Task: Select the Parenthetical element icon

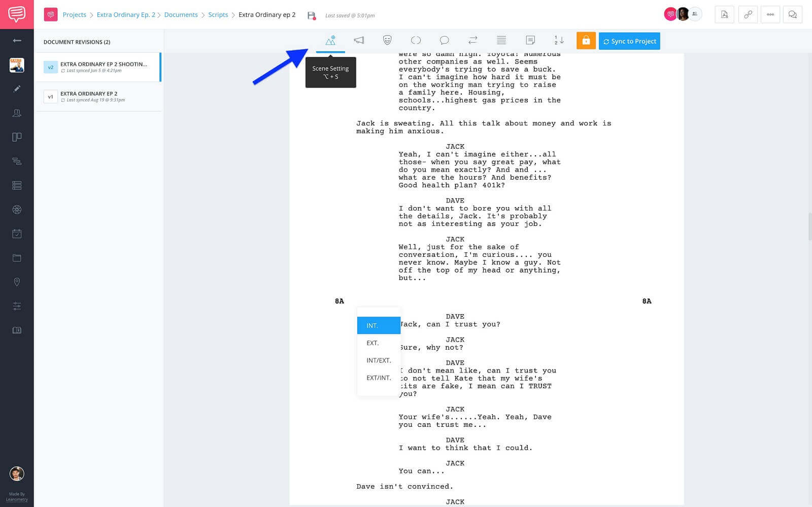Action: click(416, 41)
